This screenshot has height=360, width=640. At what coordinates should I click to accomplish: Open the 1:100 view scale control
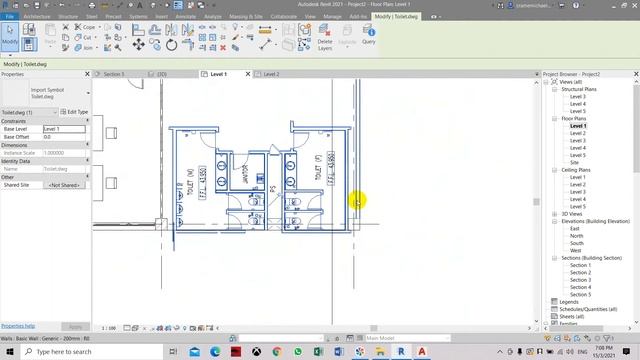click(109, 328)
